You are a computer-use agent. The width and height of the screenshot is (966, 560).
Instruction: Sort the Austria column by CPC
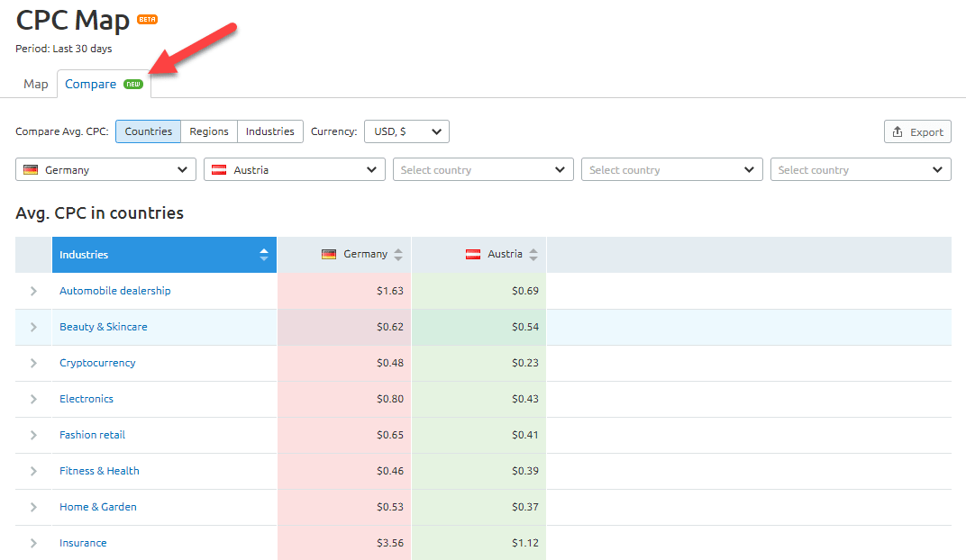coord(533,255)
